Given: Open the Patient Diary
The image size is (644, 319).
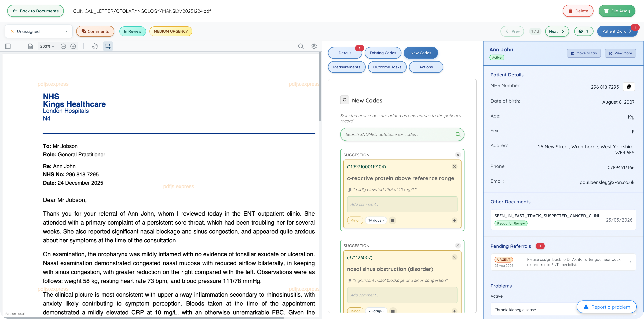Looking at the screenshot, I should tap(617, 31).
